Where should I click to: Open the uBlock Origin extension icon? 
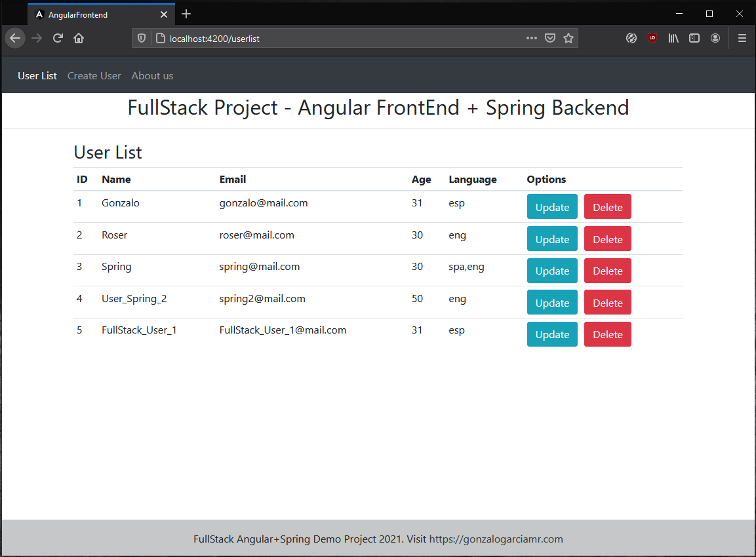pyautogui.click(x=652, y=38)
